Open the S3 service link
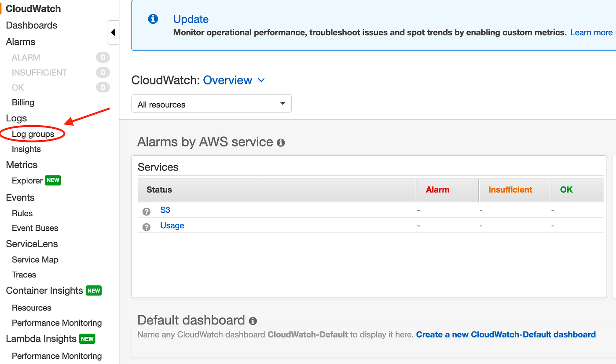Screen dimensions: 616x364 click(x=165, y=210)
